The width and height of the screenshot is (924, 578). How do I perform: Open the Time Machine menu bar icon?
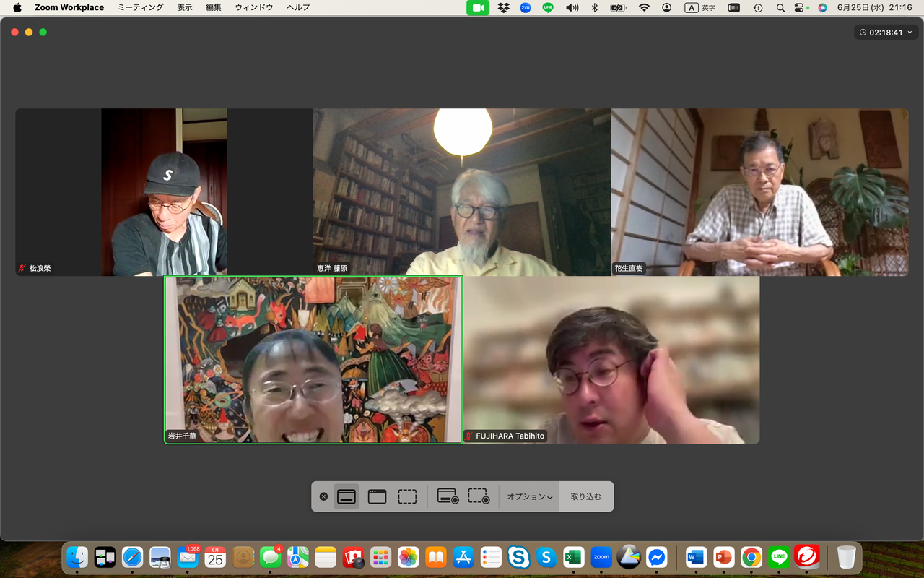pos(758,7)
